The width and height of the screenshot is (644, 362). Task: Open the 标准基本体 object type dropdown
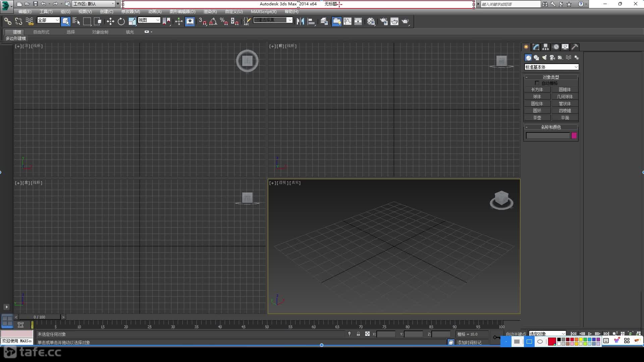pyautogui.click(x=551, y=67)
